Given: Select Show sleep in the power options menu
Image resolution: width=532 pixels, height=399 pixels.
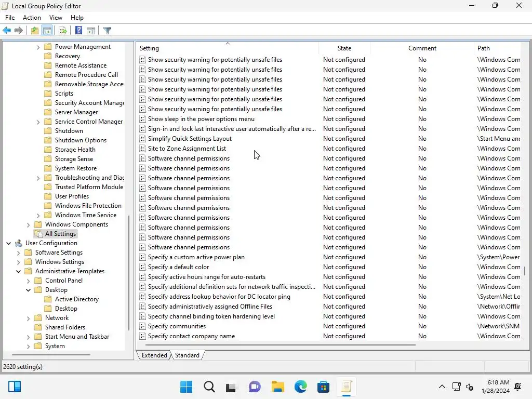Looking at the screenshot, I should coord(201,119).
